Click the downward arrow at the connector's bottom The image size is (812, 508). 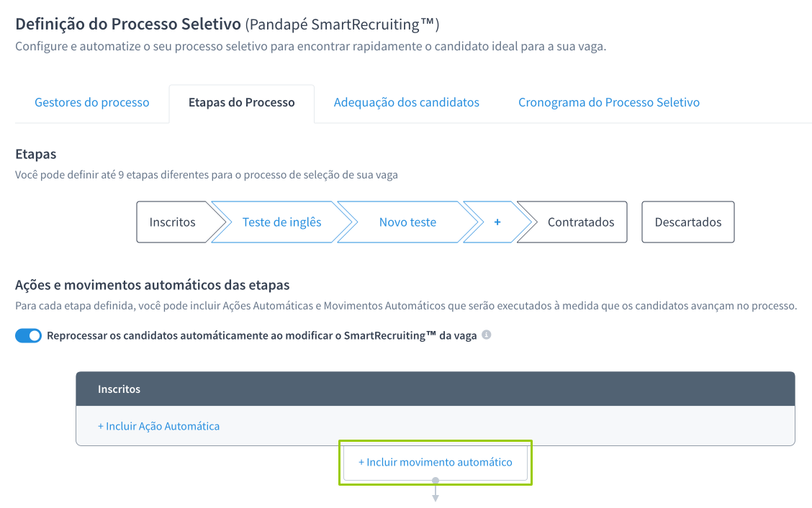435,496
